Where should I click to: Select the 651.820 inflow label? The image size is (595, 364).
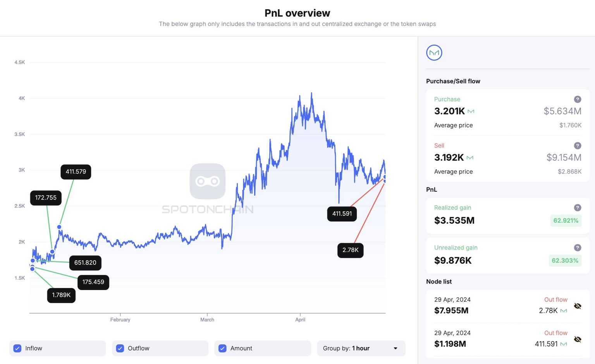[x=85, y=263]
